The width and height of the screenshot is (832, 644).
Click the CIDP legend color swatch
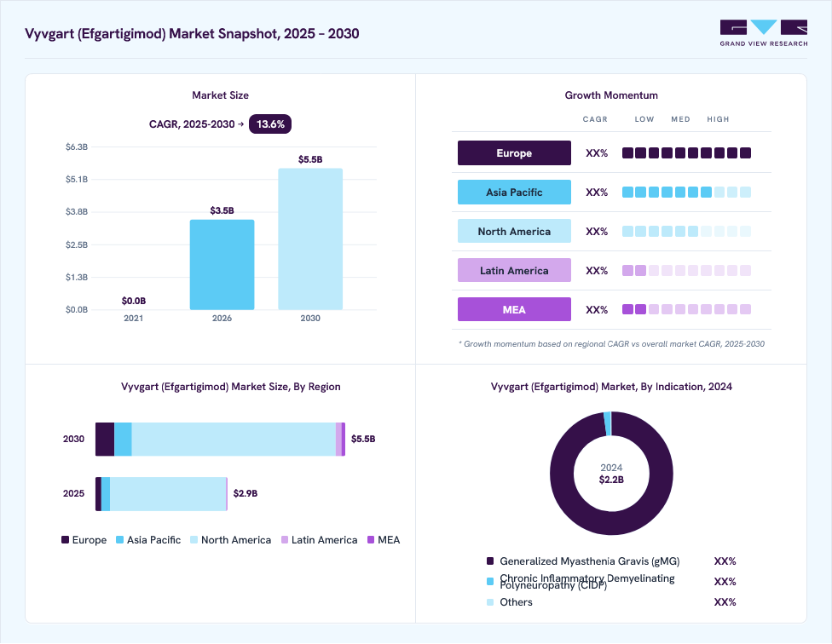pyautogui.click(x=490, y=581)
